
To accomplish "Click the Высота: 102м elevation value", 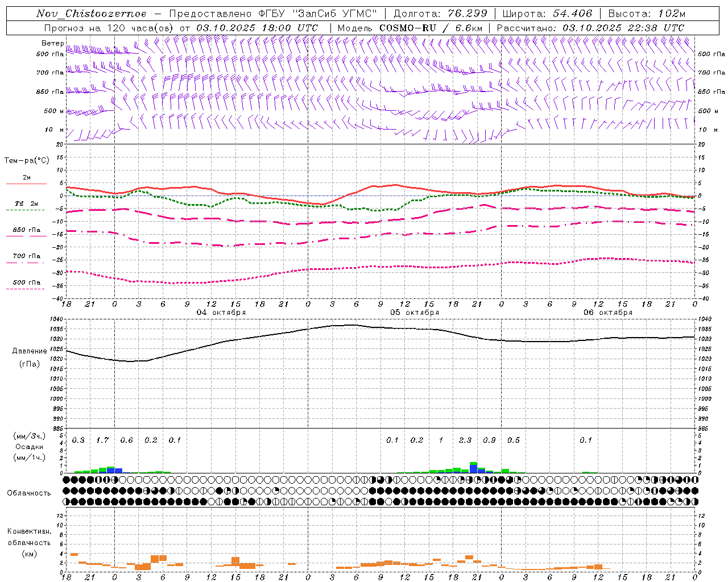I will (x=647, y=14).
